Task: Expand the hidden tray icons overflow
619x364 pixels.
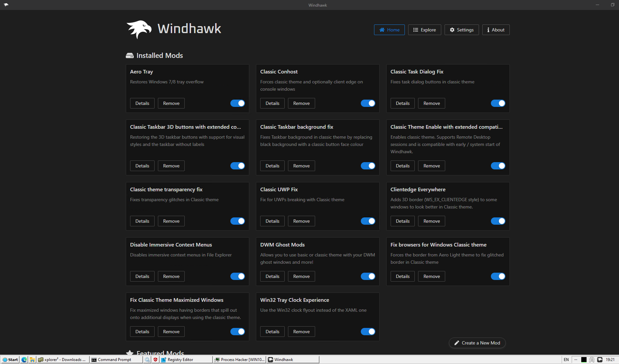Action: (575, 359)
